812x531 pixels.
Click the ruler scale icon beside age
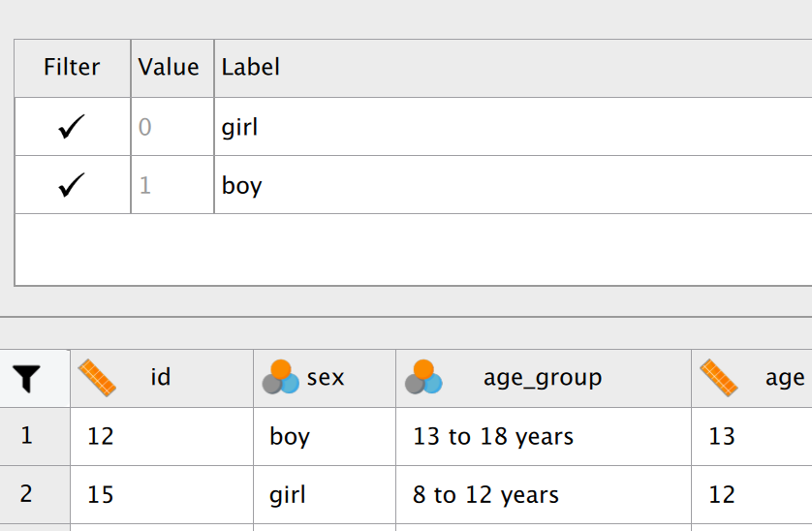[719, 378]
